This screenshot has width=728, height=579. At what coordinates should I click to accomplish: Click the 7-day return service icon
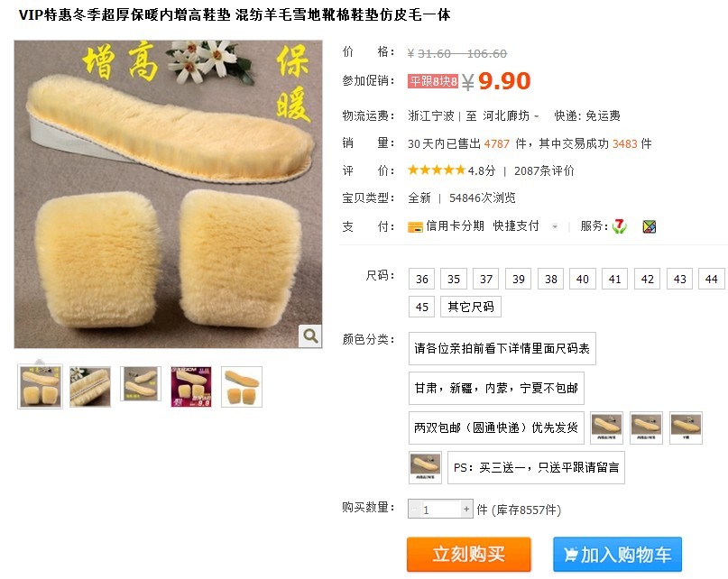620,226
